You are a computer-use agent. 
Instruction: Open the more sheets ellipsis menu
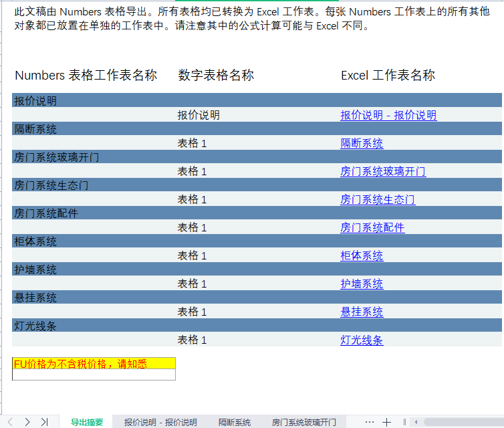[x=370, y=422]
